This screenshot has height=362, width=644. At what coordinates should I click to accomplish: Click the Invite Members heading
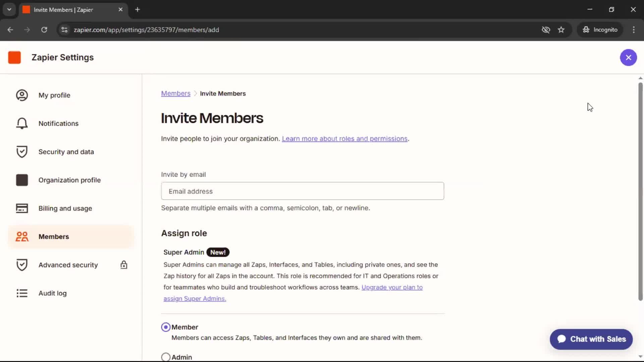[212, 118]
